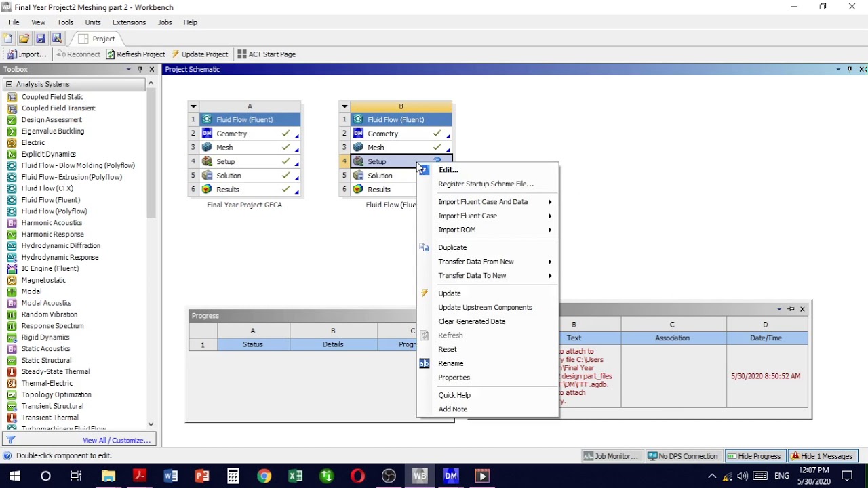Toggle the pin on the Project Schematic pane
The height and width of the screenshot is (488, 868).
point(850,69)
